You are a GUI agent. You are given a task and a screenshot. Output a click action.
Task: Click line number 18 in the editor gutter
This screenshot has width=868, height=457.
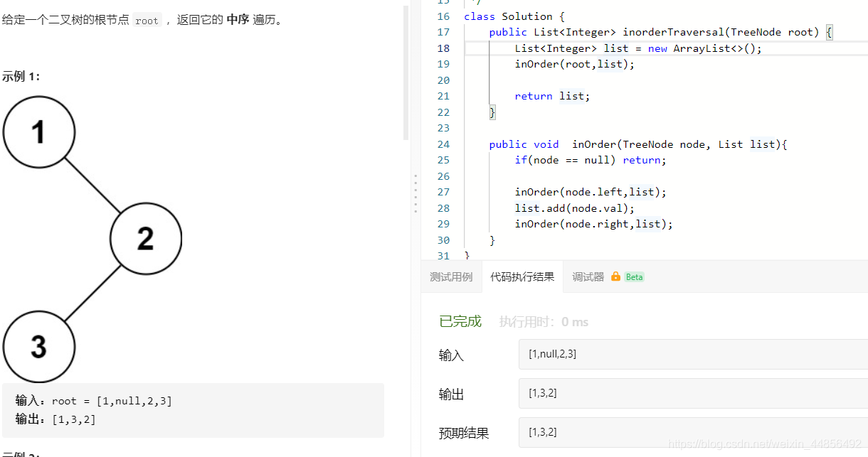443,48
